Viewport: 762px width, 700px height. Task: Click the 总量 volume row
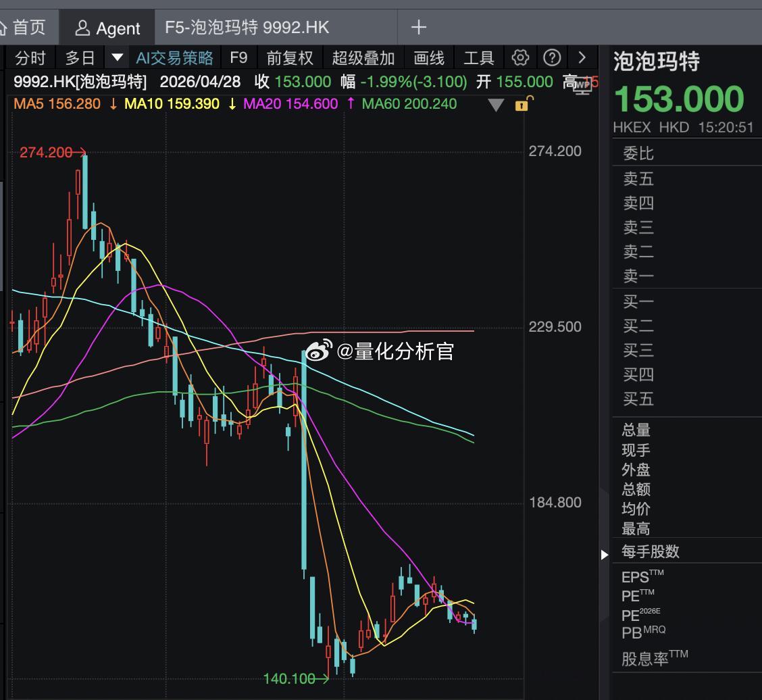tap(687, 430)
